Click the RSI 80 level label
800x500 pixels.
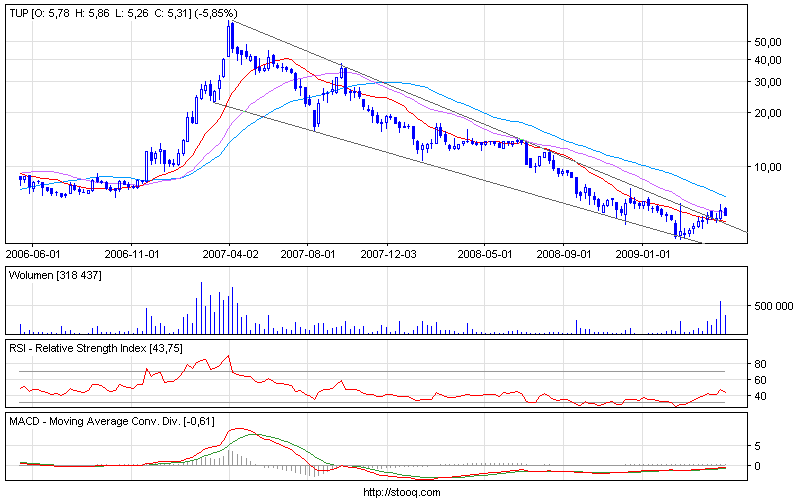[761, 364]
